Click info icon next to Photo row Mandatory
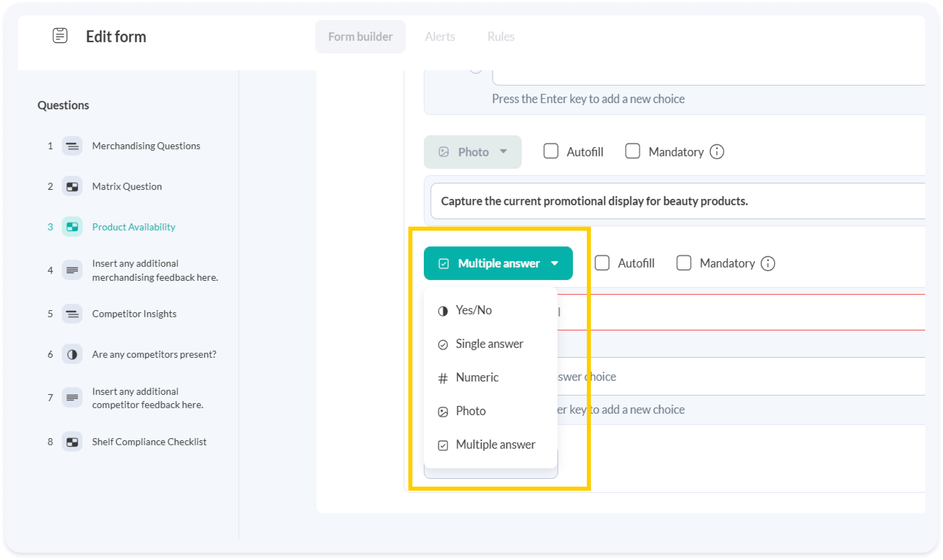The height and width of the screenshot is (560, 943). 717,152
